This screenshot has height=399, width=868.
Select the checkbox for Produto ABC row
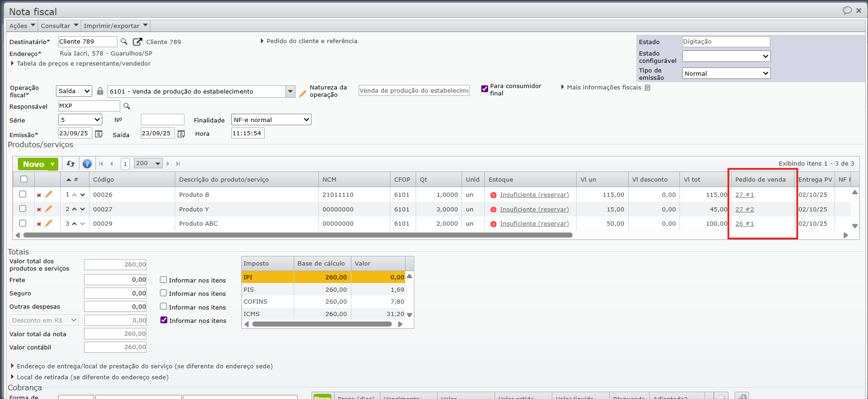(23, 223)
